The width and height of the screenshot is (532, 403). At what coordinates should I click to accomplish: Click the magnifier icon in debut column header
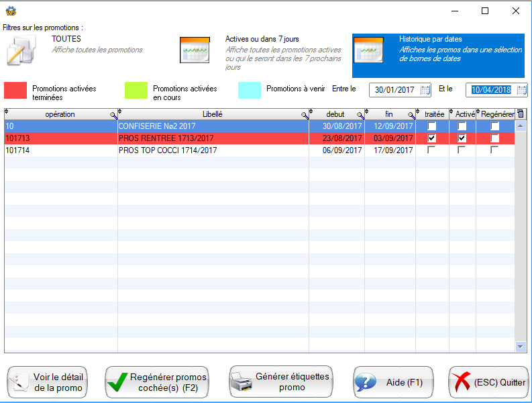[x=360, y=116]
